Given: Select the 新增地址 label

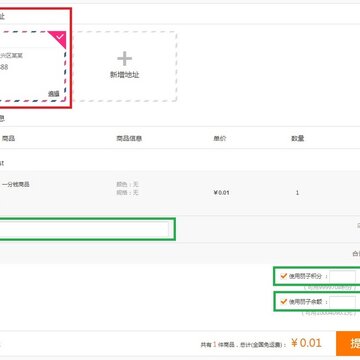Looking at the screenshot, I should coord(125,75).
